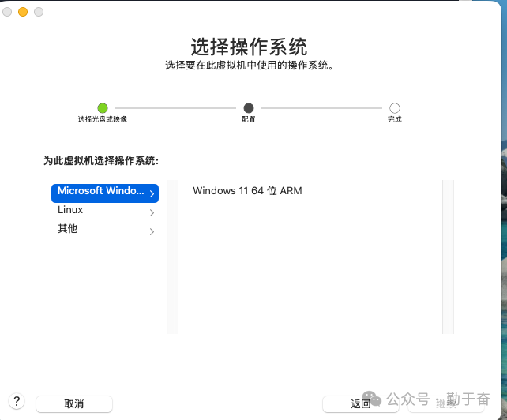Click the dark 配置 step indicator
The height and width of the screenshot is (420, 507).
[249, 108]
